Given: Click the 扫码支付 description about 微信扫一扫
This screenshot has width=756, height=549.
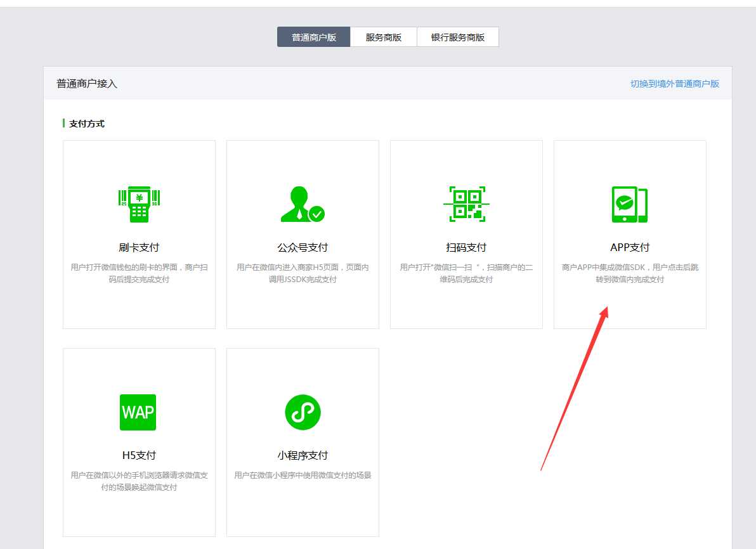Looking at the screenshot, I should 466,273.
